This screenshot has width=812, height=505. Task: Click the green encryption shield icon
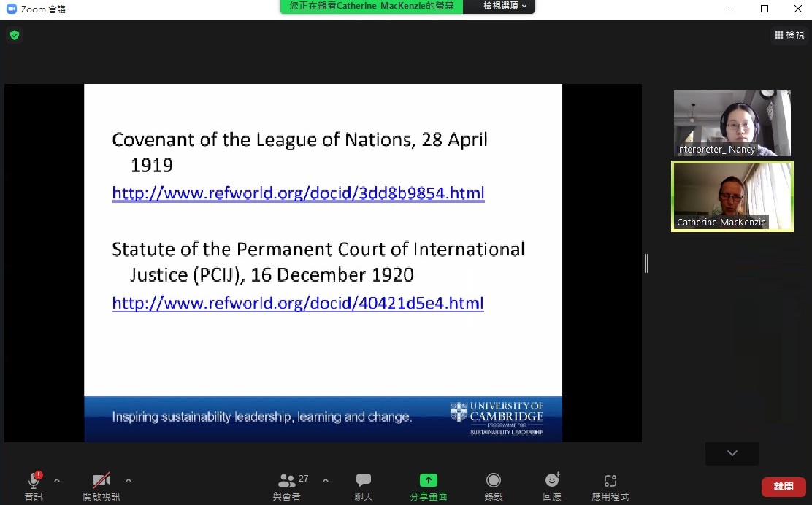15,35
